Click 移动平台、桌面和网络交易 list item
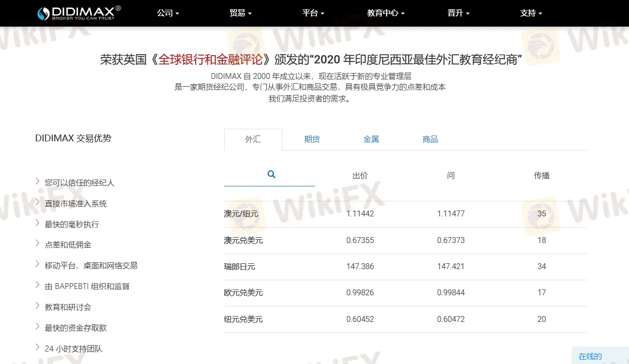The height and width of the screenshot is (364, 629). (91, 266)
